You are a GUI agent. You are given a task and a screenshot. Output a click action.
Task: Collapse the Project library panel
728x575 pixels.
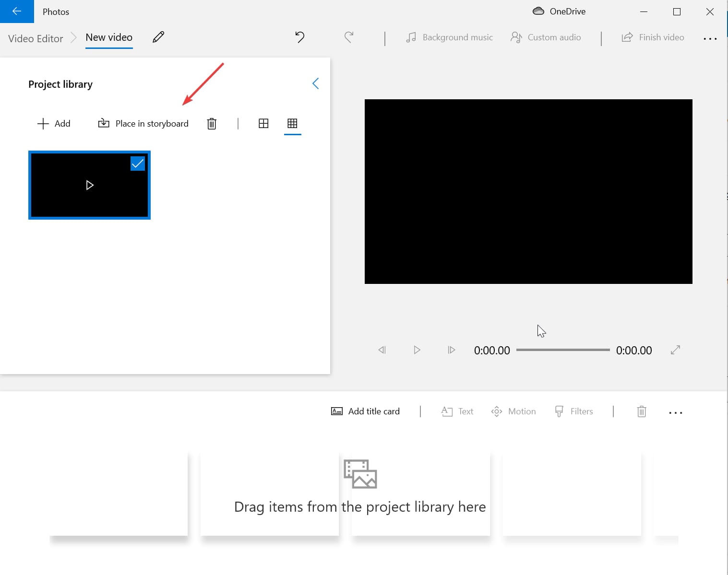click(x=315, y=83)
